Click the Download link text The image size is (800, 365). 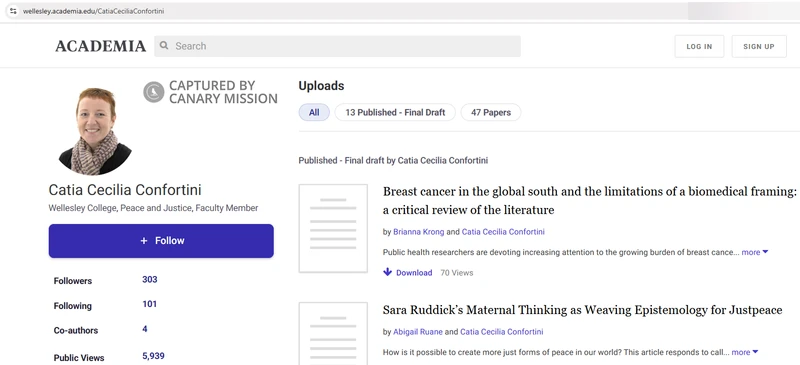(414, 273)
